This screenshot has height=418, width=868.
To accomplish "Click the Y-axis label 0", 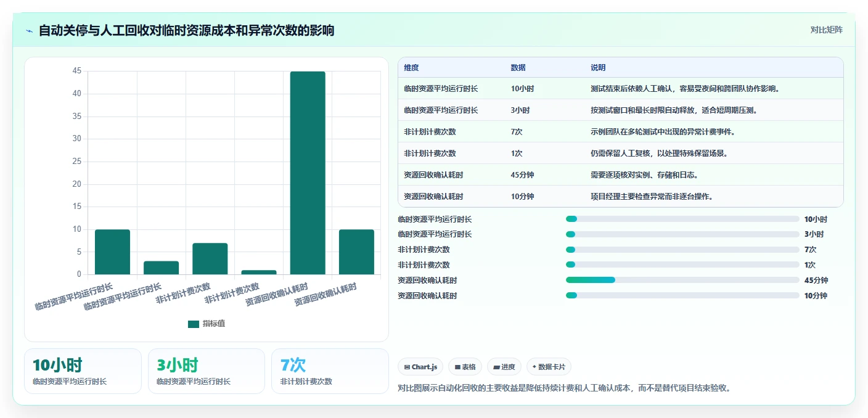I will [79, 274].
